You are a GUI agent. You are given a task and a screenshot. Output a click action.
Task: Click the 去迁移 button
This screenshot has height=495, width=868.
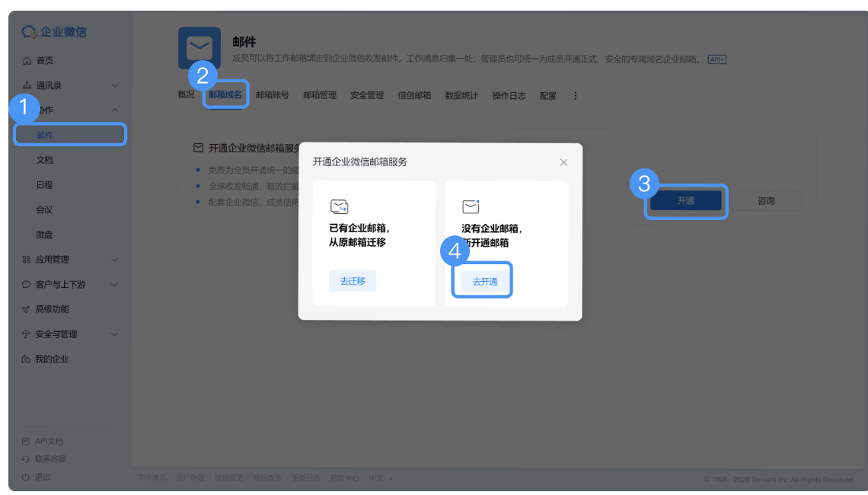[x=353, y=281]
